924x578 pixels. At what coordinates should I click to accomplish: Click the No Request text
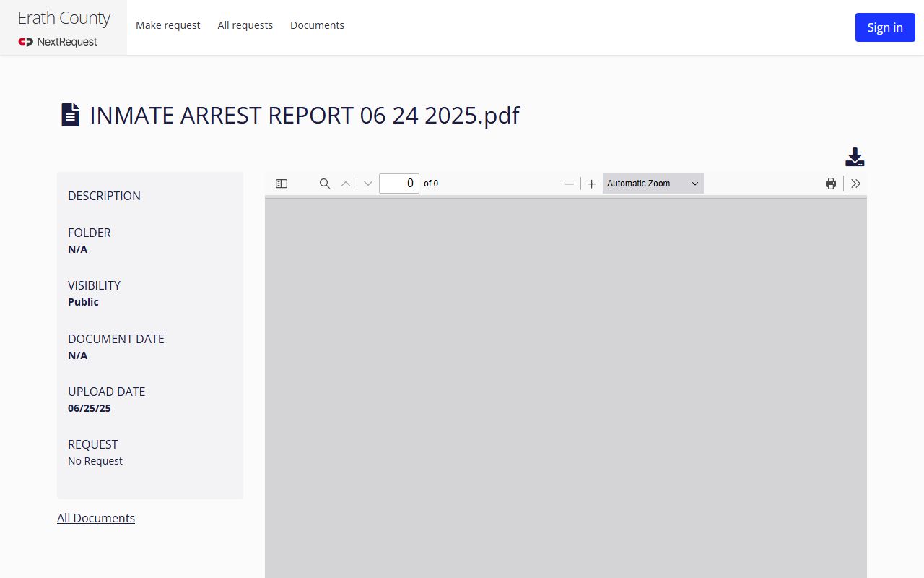coord(95,461)
